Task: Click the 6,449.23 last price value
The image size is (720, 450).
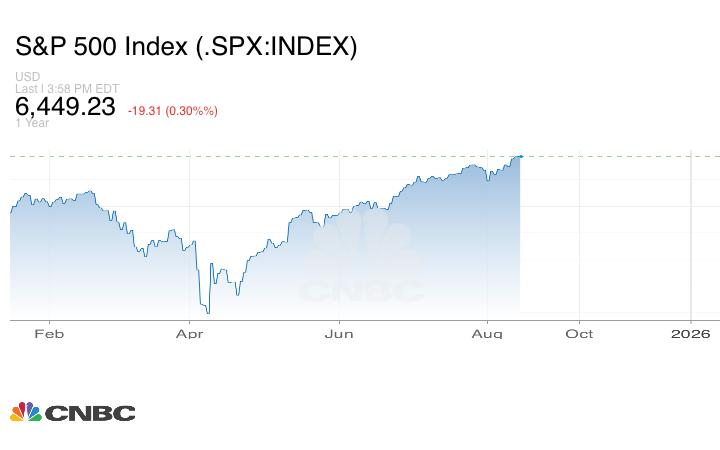Action: pyautogui.click(x=66, y=107)
